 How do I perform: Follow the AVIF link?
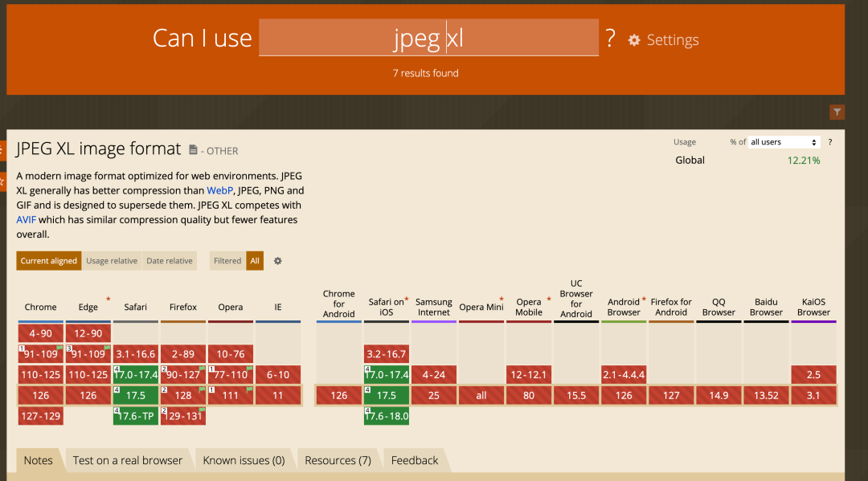26,219
